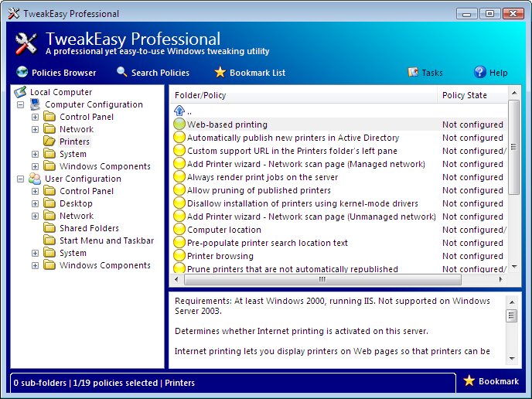Click the policy list scroll down arrow
Image resolution: width=532 pixels, height=399 pixels.
[x=514, y=267]
